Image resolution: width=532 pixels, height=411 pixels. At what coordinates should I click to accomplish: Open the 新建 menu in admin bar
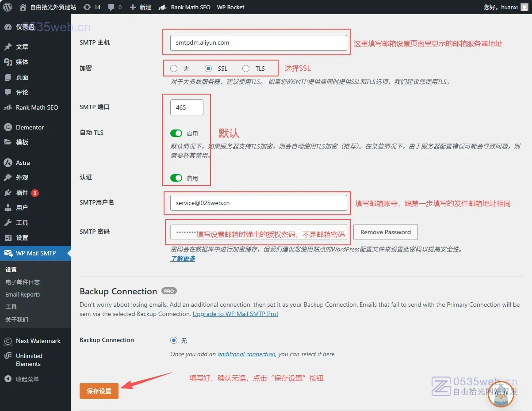(x=140, y=7)
